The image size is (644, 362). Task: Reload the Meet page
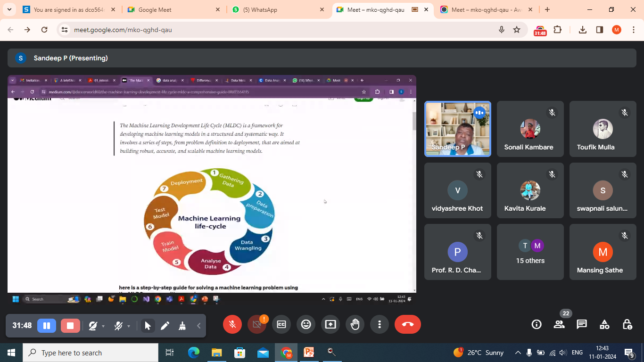(44, 30)
